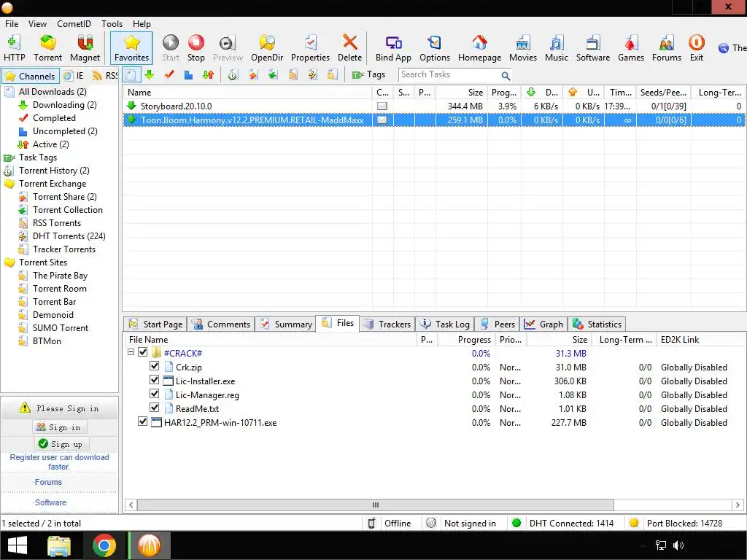Open the Music toolbar icon

[x=557, y=48]
